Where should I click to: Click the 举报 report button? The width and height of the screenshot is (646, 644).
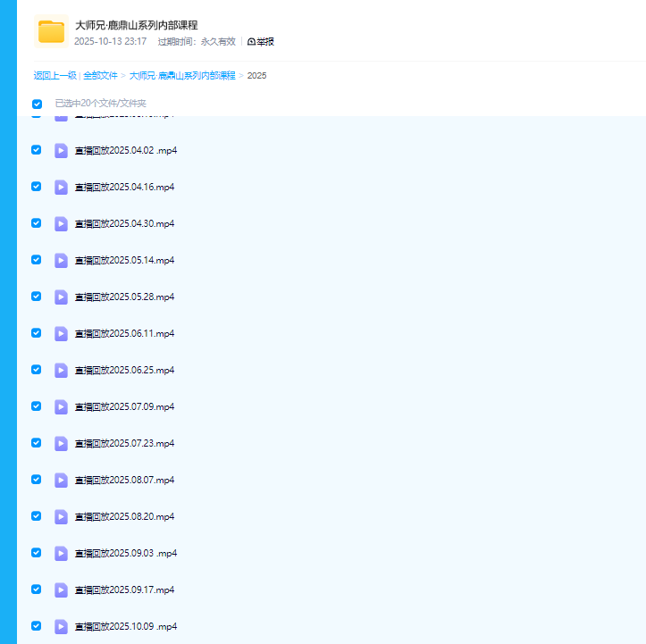[x=260, y=41]
